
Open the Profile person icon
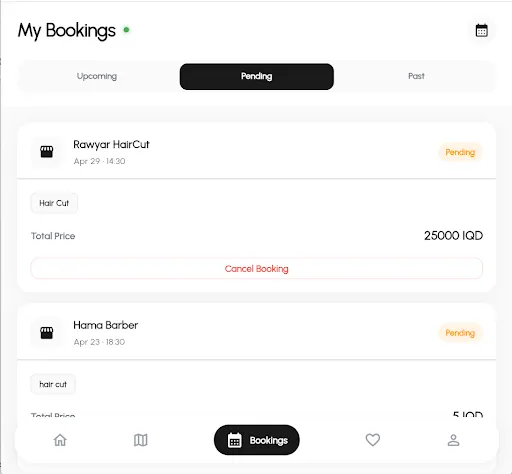[x=453, y=440]
